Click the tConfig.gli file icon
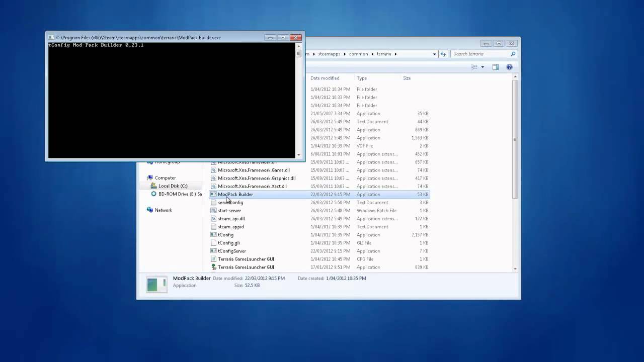The image size is (644, 362). point(213,243)
